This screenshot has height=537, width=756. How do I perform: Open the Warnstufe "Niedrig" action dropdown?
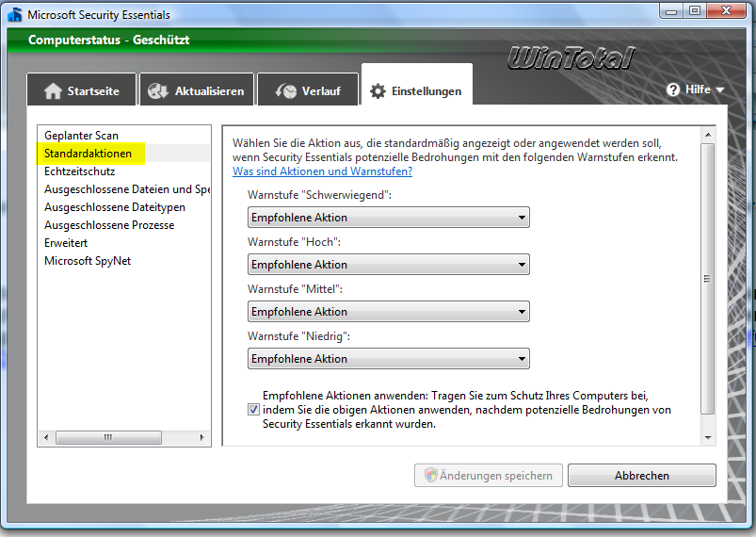click(389, 359)
